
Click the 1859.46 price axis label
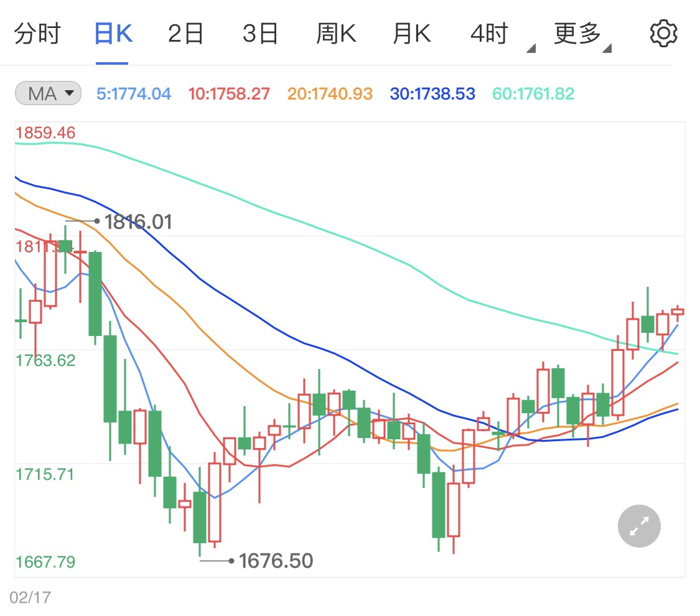45,133
